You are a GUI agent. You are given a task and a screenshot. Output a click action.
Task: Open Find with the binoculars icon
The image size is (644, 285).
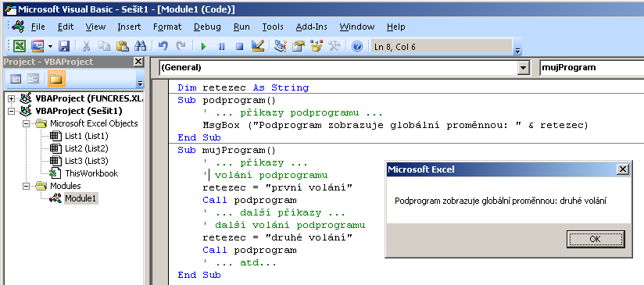click(x=140, y=46)
